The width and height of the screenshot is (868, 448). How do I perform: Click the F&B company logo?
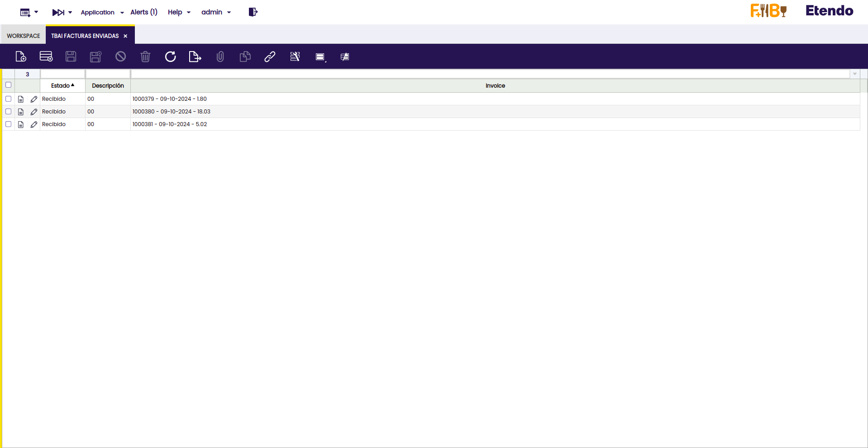[x=768, y=11]
